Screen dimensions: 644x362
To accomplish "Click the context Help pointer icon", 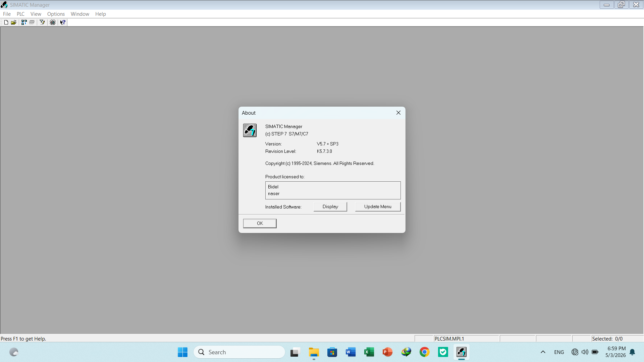I will click(x=63, y=22).
